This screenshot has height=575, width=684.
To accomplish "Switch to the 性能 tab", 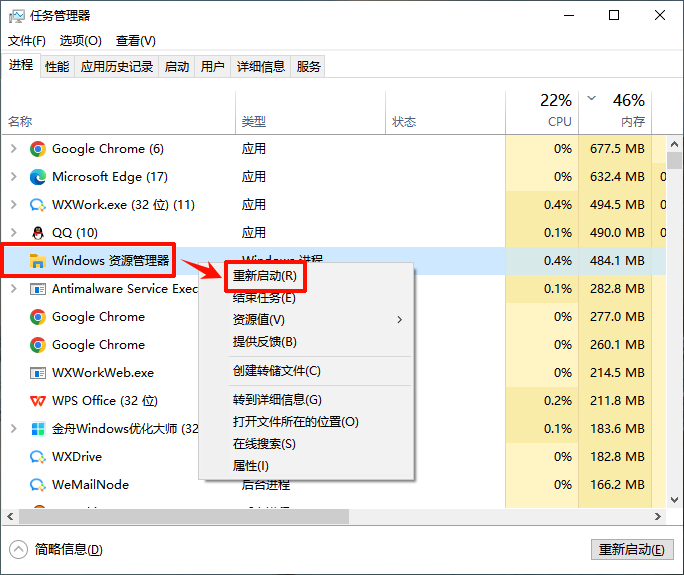I will (57, 67).
